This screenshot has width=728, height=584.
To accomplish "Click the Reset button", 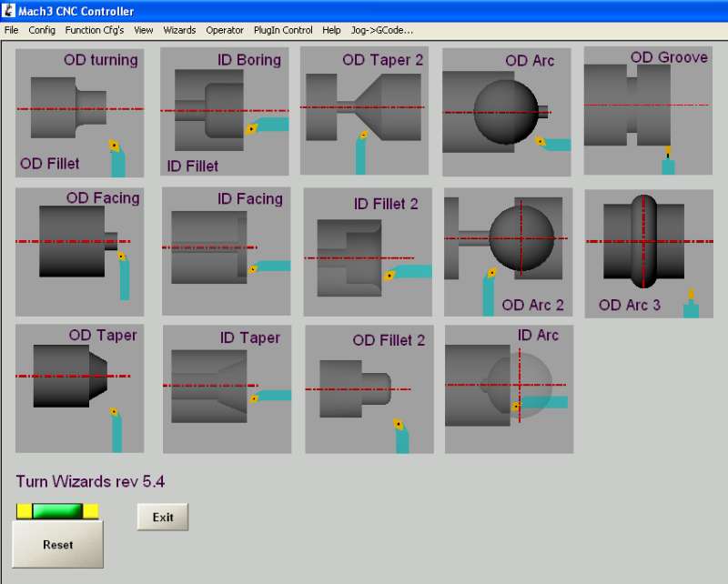I will pos(57,544).
